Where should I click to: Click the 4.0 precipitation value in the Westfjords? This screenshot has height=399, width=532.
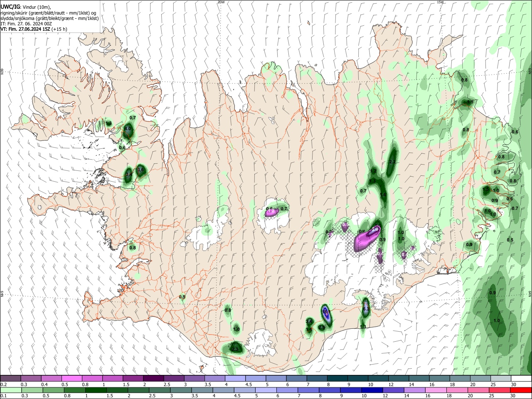point(128,129)
